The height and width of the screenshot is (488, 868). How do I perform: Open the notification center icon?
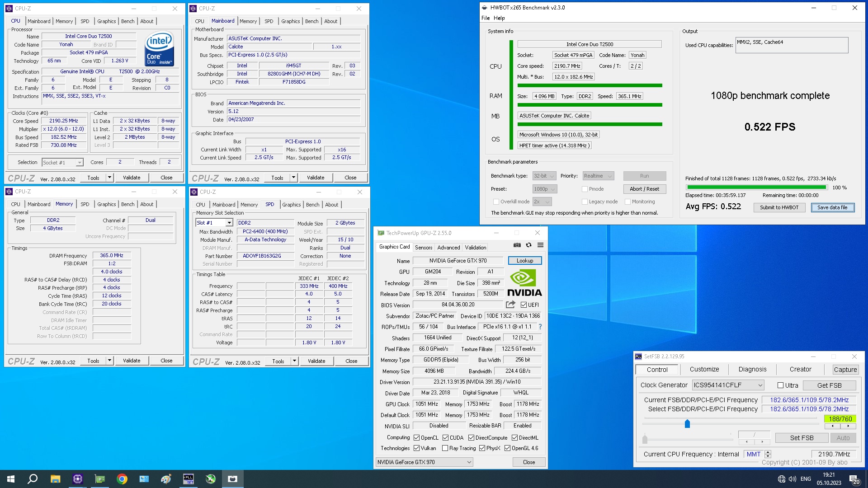point(854,479)
